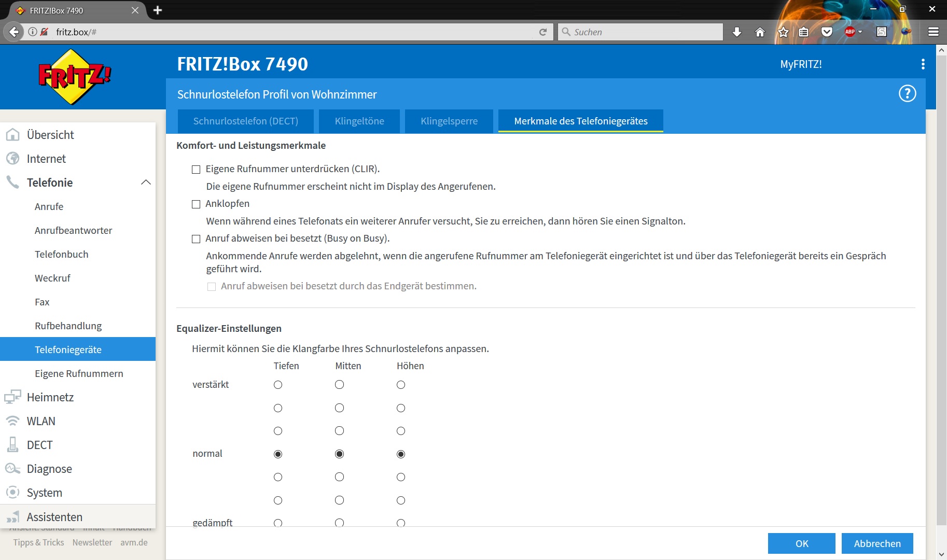
Task: Select normal radio for Mitten
Action: 339,454
